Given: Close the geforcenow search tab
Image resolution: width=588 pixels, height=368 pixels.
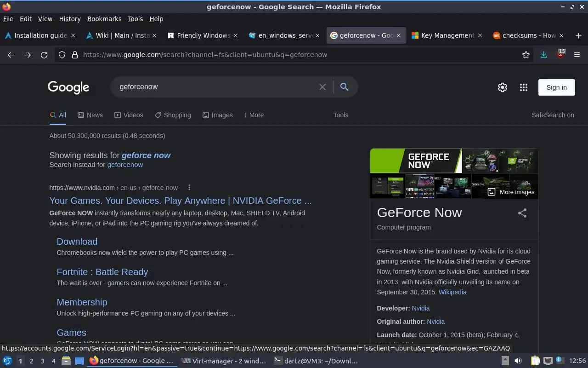Looking at the screenshot, I should point(399,35).
